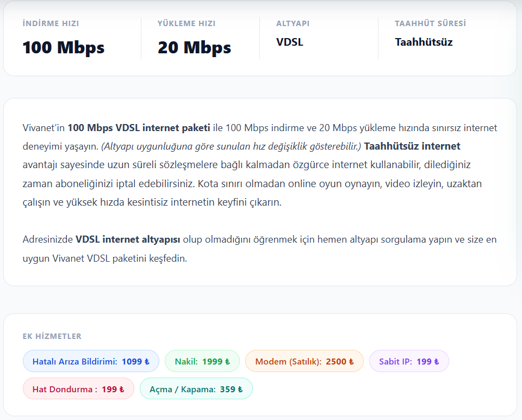The width and height of the screenshot is (522, 420).
Task: Click the 'uygun Vivanet VDSL paketini keşfedin.' line
Action: (x=105, y=258)
